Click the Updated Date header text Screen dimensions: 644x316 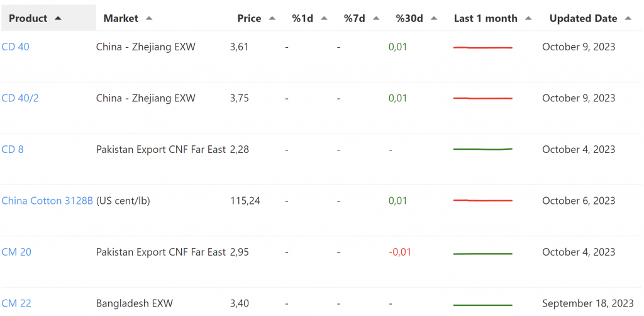click(x=583, y=18)
